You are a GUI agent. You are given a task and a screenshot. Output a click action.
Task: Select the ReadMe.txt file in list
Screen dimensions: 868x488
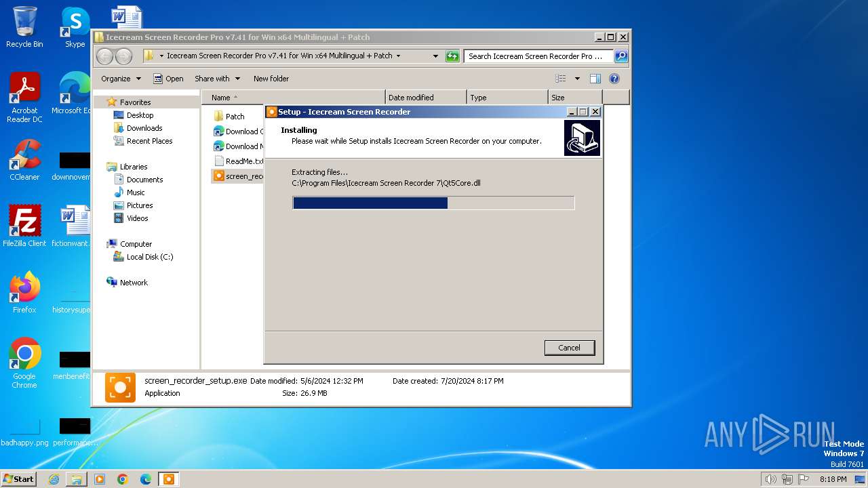click(238, 161)
